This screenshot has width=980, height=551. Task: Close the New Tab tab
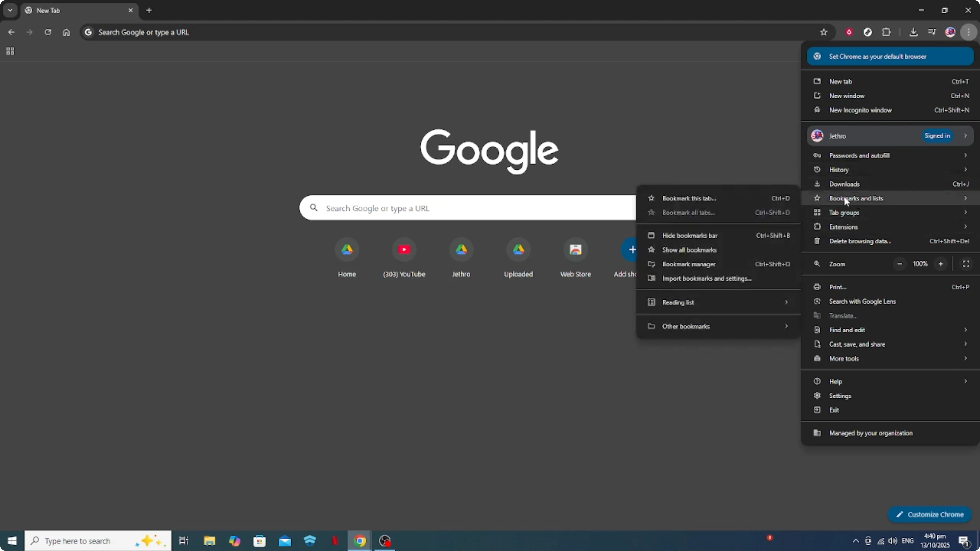[x=130, y=10]
